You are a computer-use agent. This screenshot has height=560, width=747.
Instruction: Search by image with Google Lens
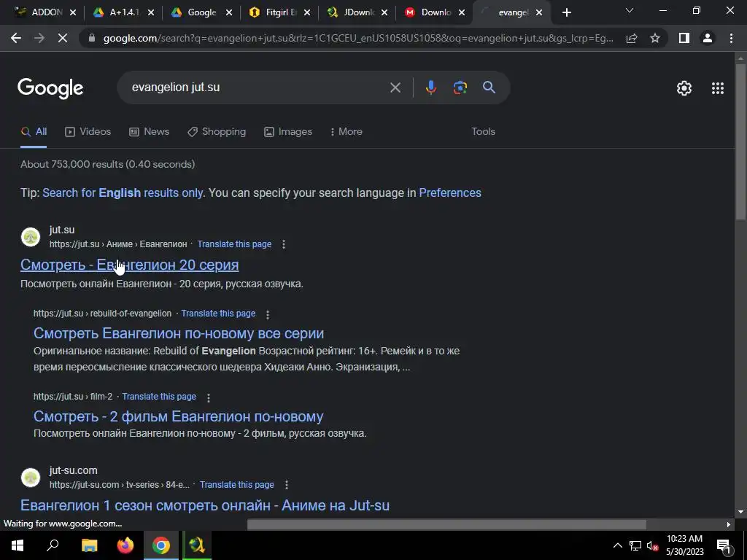(460, 87)
